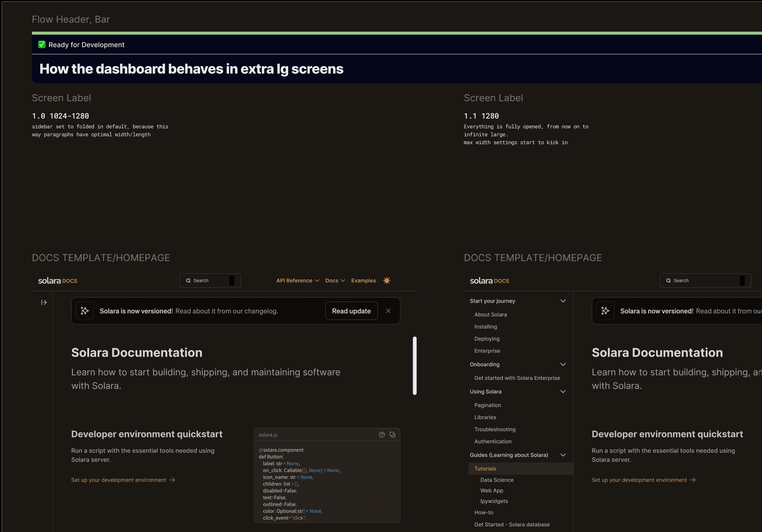
Task: Click search magnifier icon in right header
Action: [x=668, y=281]
